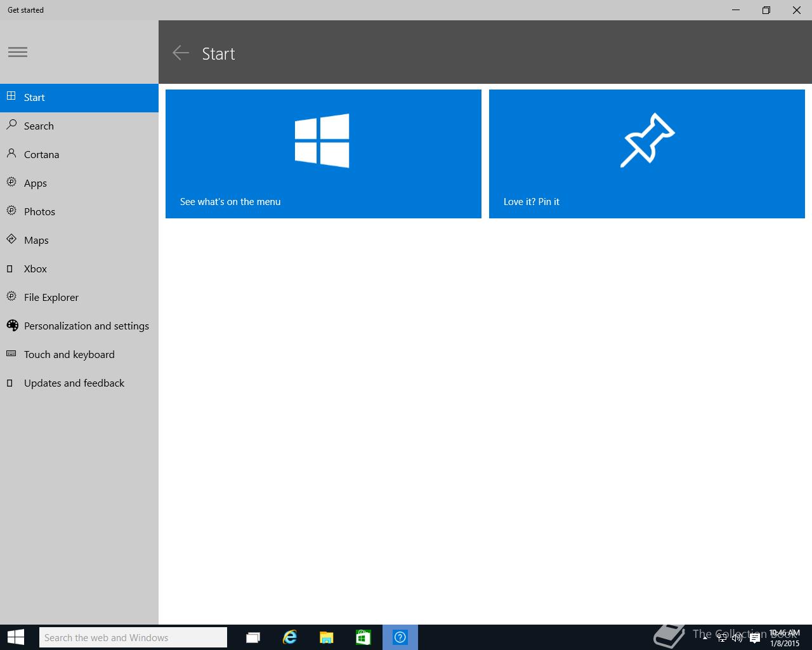Click the Xbox icon in sidebar

point(10,269)
